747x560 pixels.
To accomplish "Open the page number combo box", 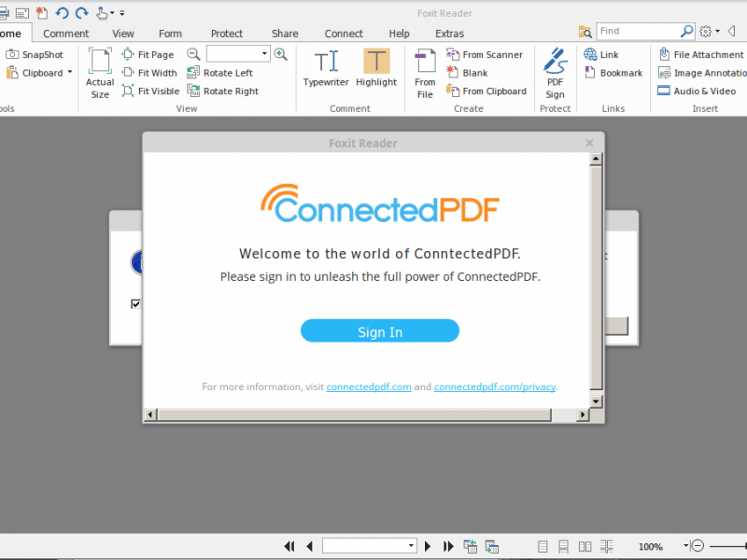I will coord(370,546).
